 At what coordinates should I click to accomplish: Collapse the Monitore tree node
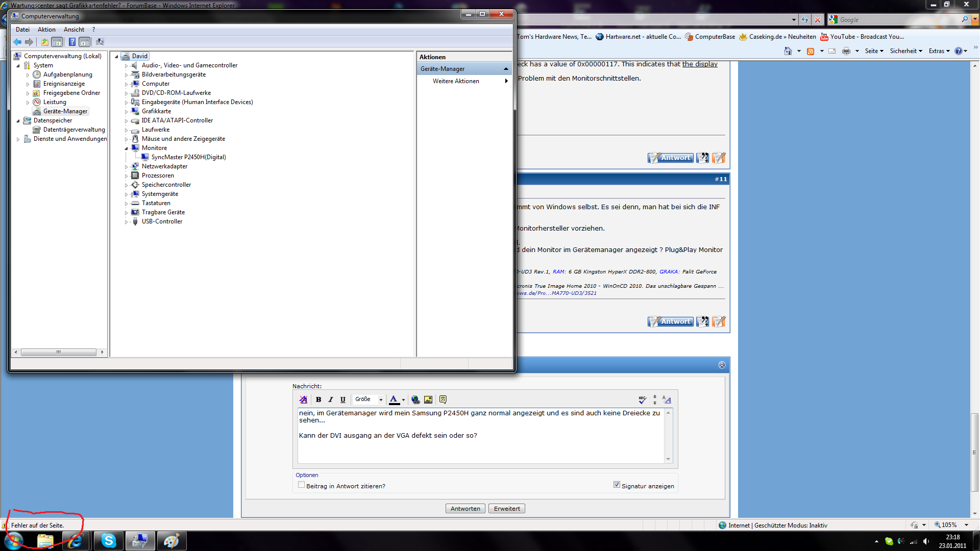127,148
